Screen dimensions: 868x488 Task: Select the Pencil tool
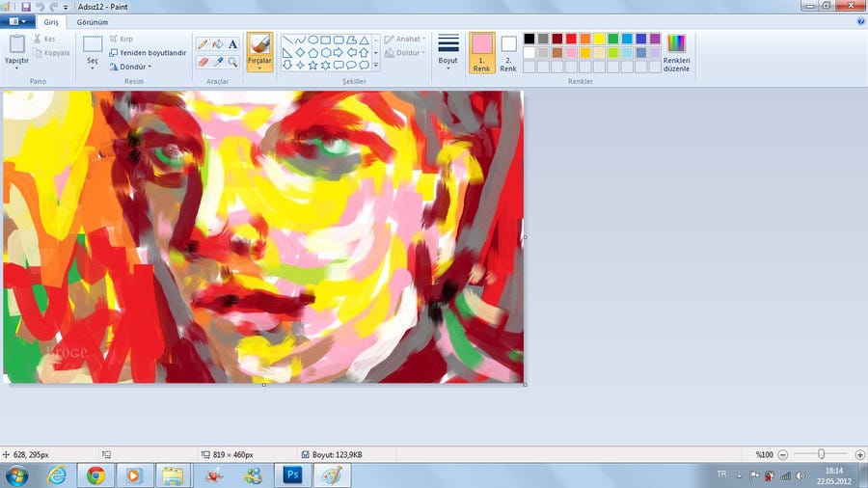pos(203,44)
